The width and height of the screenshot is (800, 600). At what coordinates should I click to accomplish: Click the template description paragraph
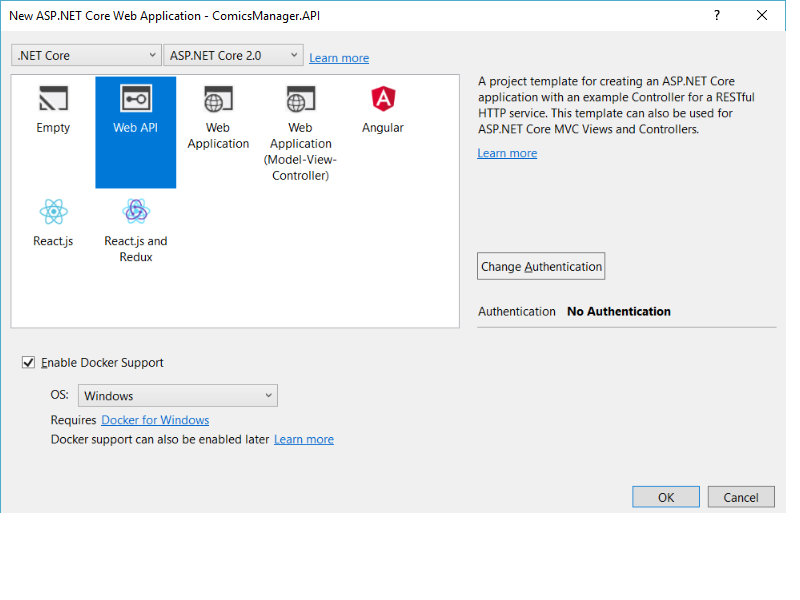616,105
